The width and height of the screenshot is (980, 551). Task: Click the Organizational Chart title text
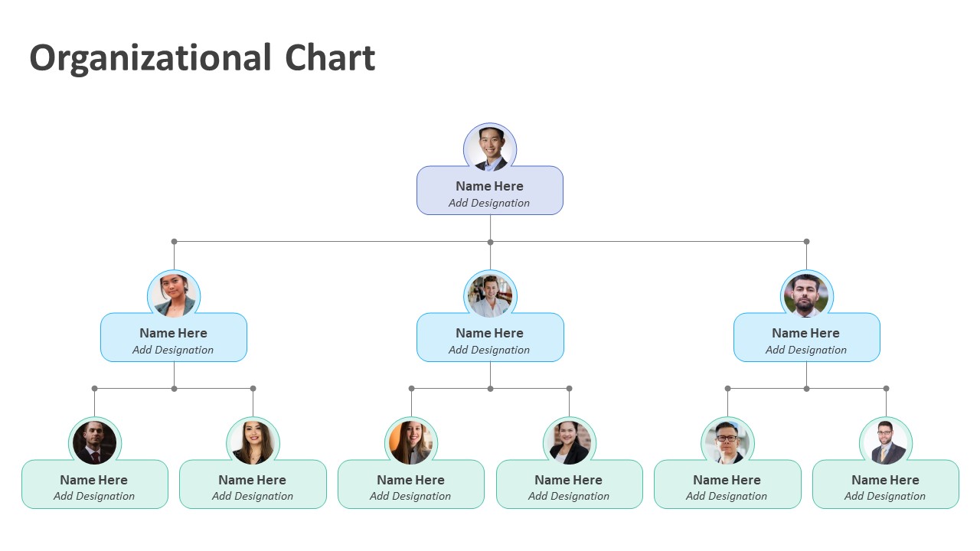coord(202,59)
